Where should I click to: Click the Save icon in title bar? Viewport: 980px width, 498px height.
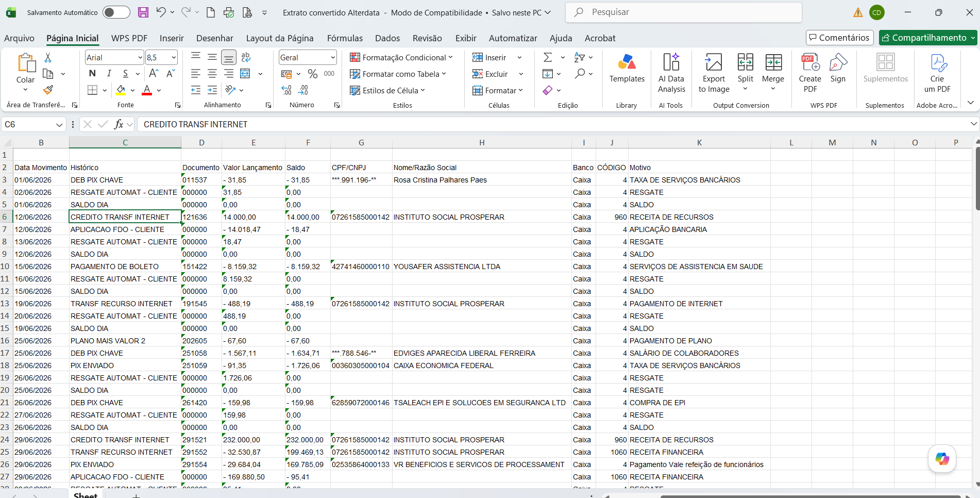point(143,12)
